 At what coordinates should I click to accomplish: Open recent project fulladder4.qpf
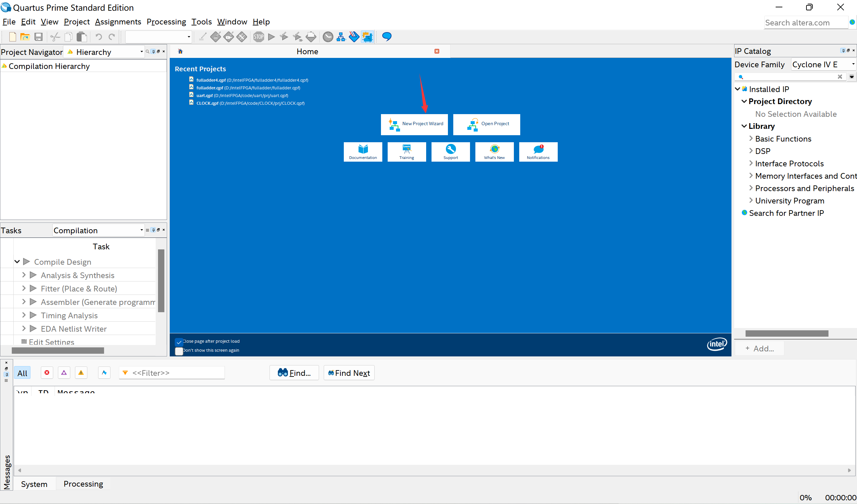click(x=252, y=80)
